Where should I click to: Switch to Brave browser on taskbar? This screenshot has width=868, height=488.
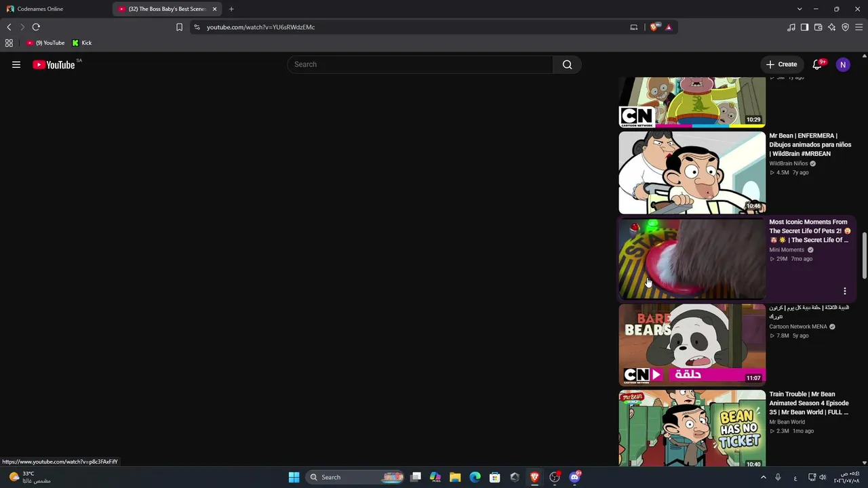(535, 477)
